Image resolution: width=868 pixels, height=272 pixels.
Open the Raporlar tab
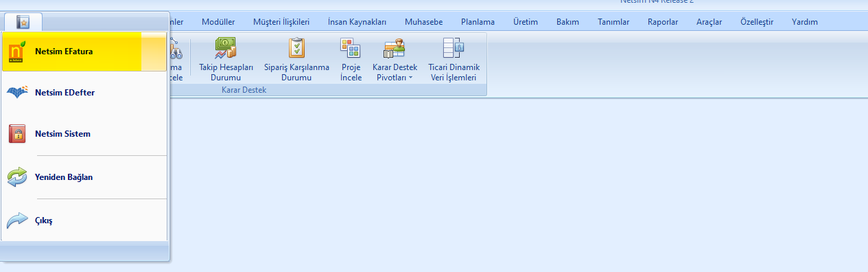point(663,22)
